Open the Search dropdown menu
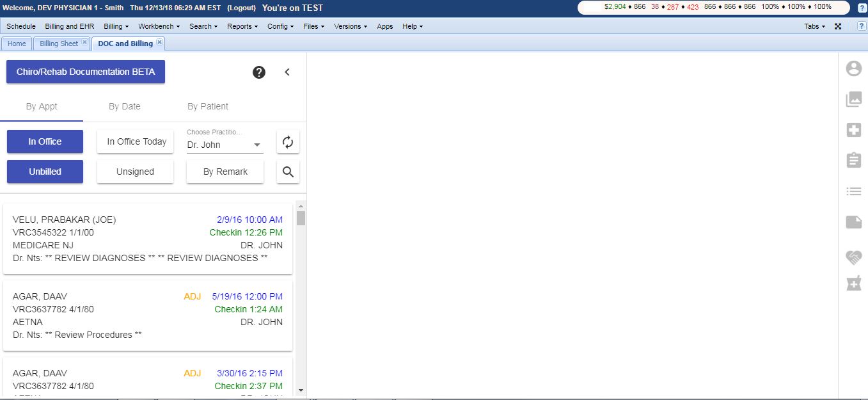 point(203,26)
